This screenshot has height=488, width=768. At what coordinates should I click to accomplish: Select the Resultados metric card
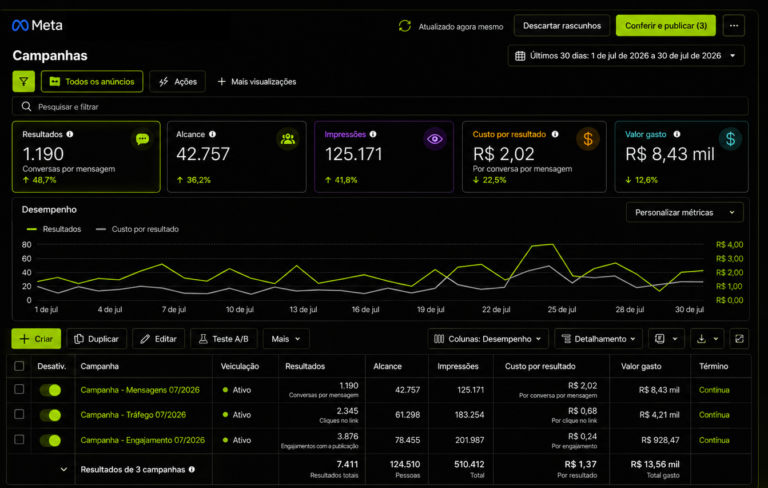tap(86, 157)
